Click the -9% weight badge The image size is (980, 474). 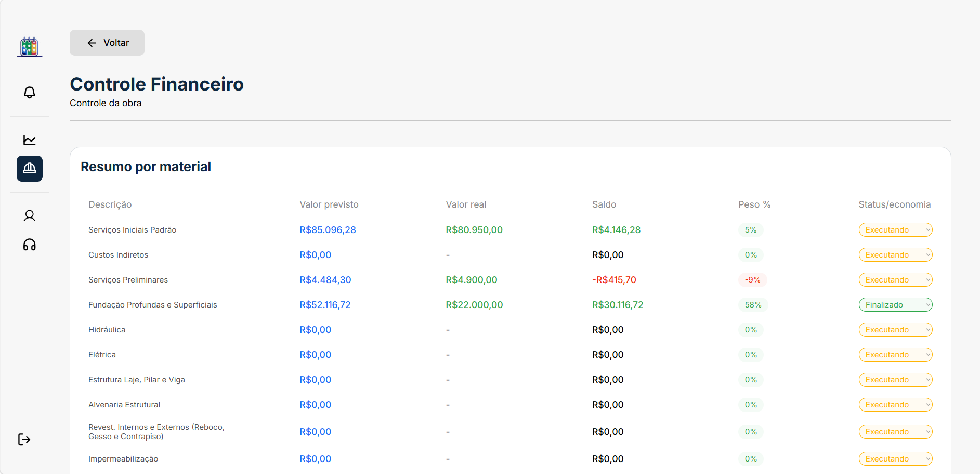pos(753,280)
